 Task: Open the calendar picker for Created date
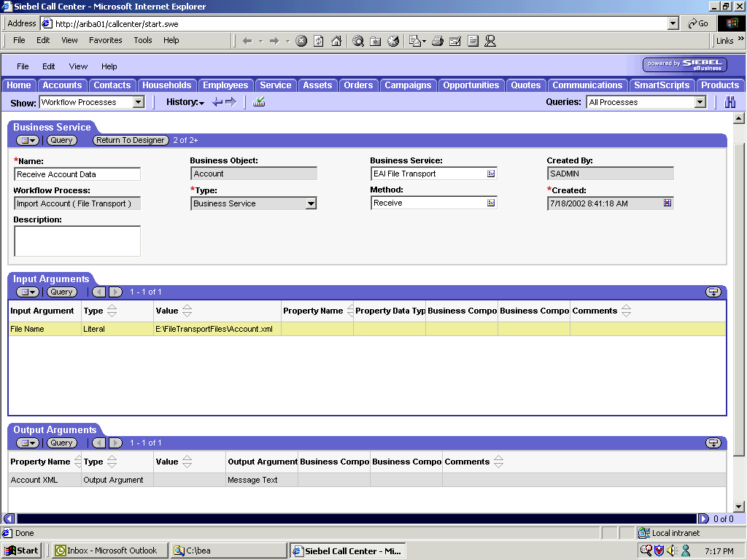tap(666, 203)
